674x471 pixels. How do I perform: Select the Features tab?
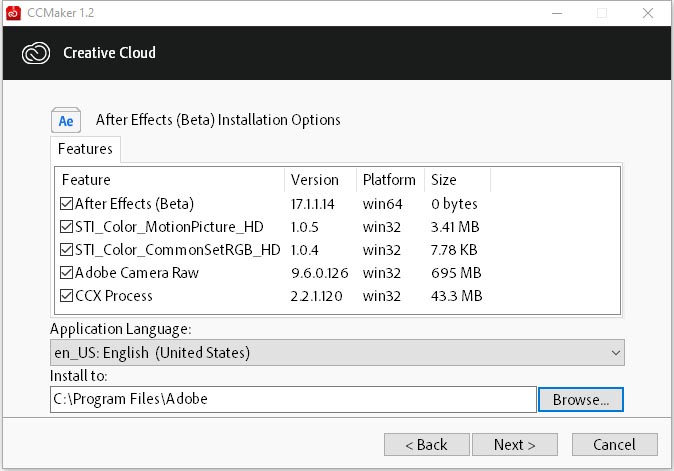click(85, 149)
